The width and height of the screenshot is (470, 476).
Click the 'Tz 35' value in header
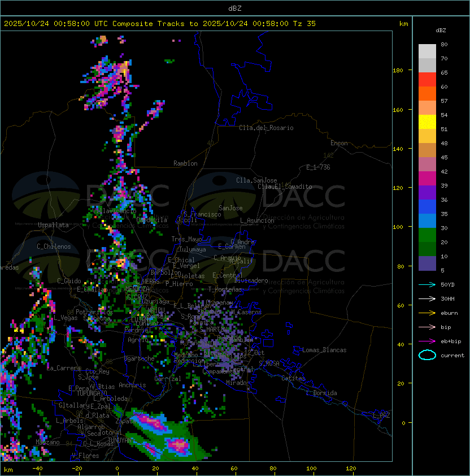pyautogui.click(x=304, y=24)
